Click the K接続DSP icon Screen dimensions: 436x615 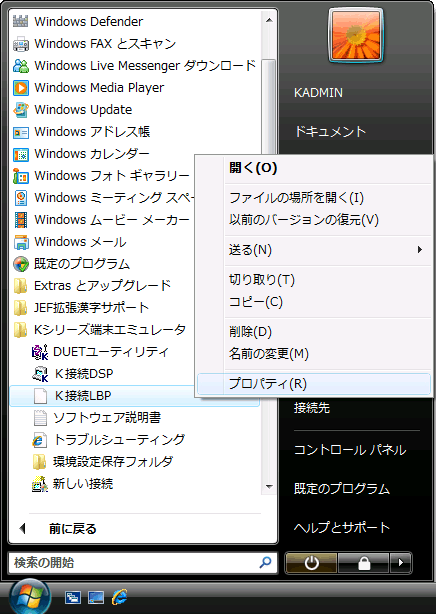tap(40, 374)
